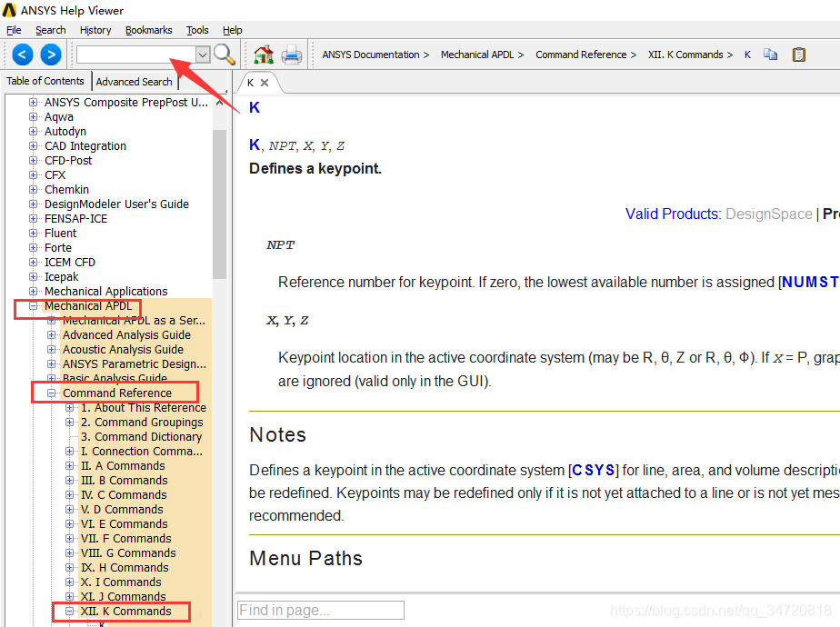Close the K tab
Screen dimensions: 840x627
[x=265, y=83]
